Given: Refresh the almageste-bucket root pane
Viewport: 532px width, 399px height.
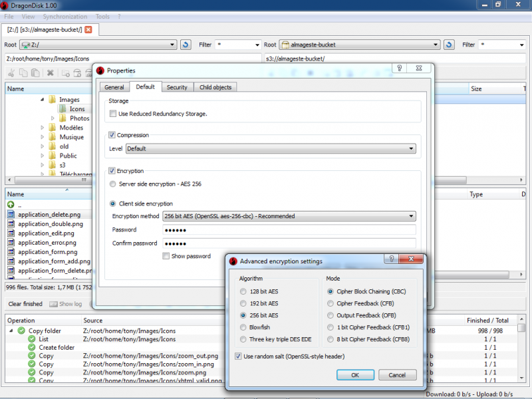Looking at the screenshot, I should pyautogui.click(x=448, y=45).
